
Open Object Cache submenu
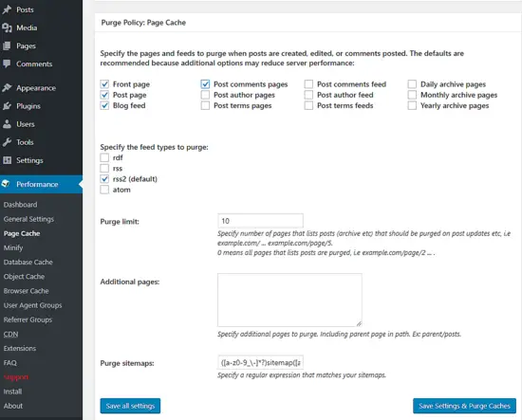(x=24, y=276)
